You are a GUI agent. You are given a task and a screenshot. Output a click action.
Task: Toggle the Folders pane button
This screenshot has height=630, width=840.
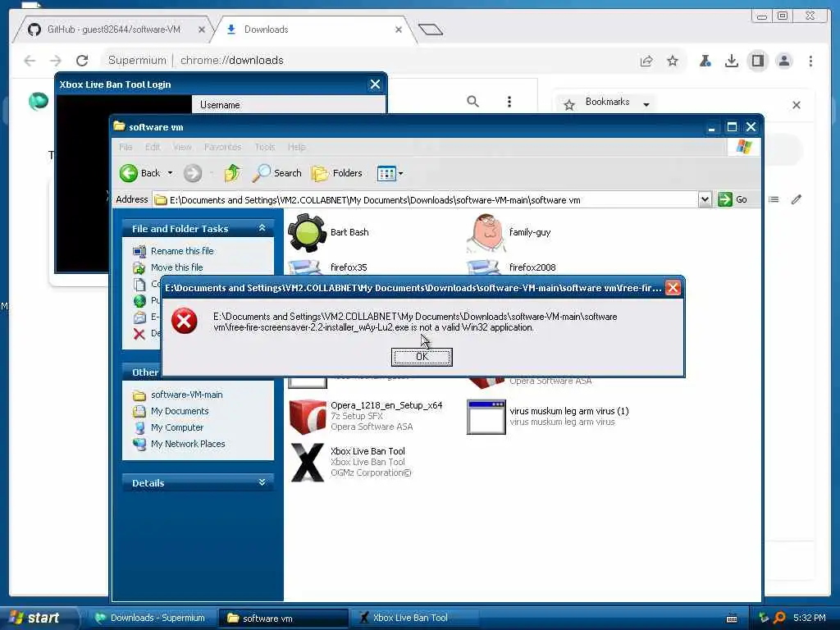337,173
